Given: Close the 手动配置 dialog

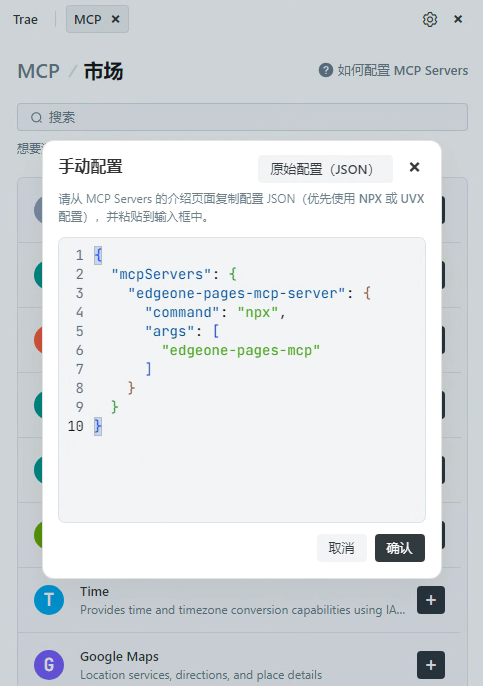Looking at the screenshot, I should [414, 167].
